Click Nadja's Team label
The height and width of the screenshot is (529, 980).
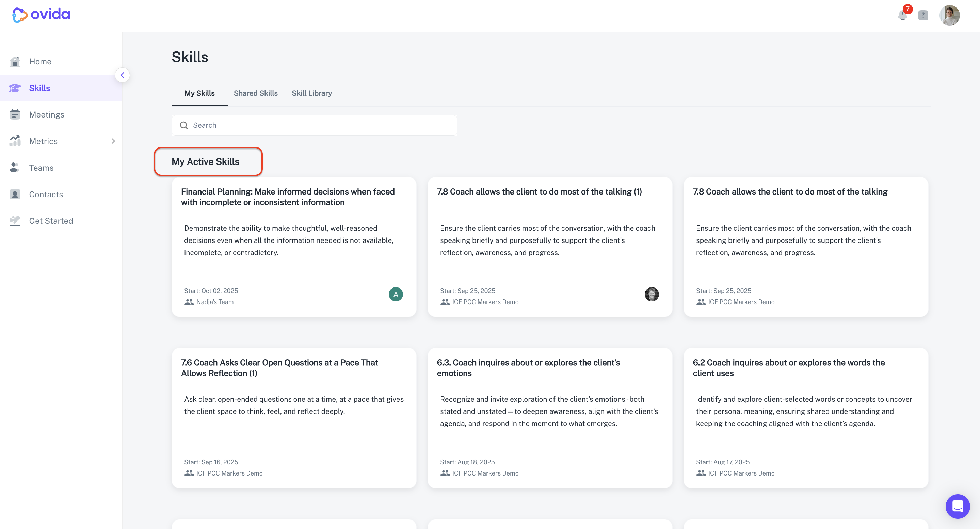pos(215,302)
